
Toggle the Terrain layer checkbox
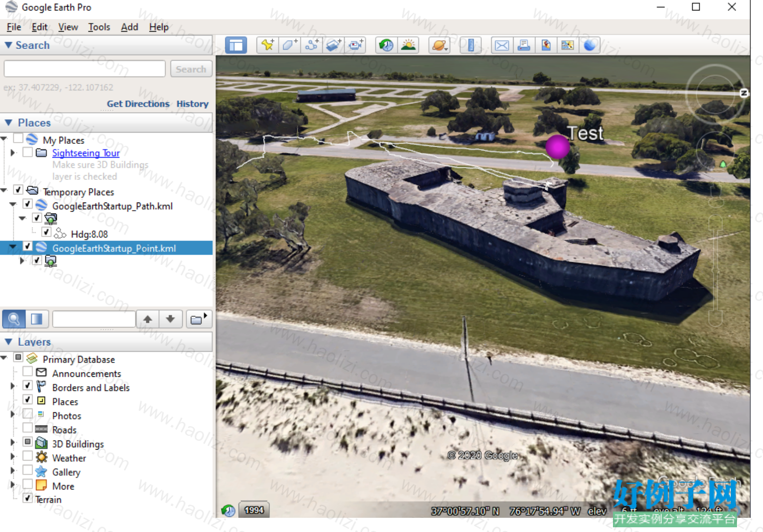pos(28,498)
